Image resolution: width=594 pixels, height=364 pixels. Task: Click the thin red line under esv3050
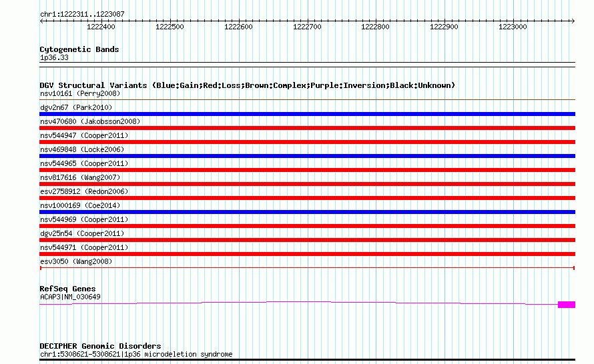click(x=307, y=268)
